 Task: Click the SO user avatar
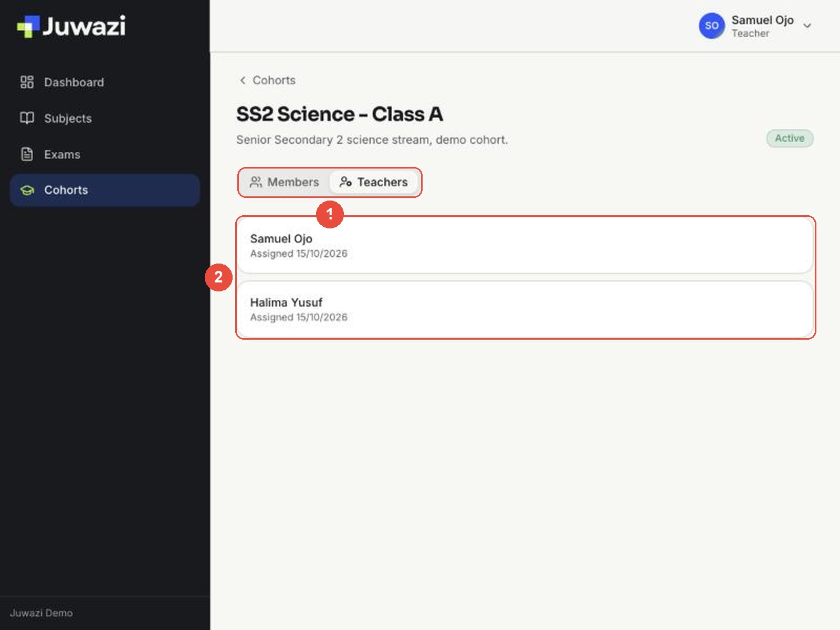[x=711, y=26]
